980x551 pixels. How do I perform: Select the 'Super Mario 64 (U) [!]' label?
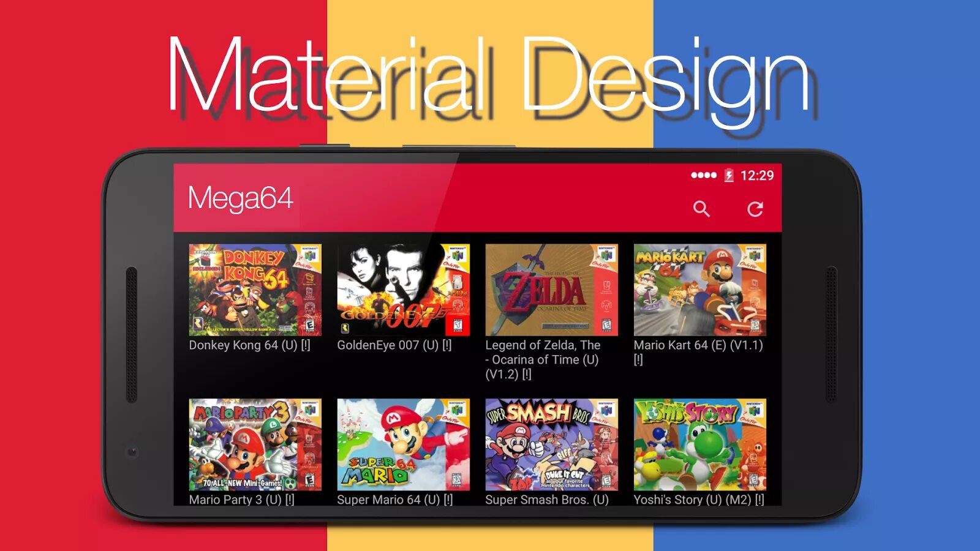(394, 500)
